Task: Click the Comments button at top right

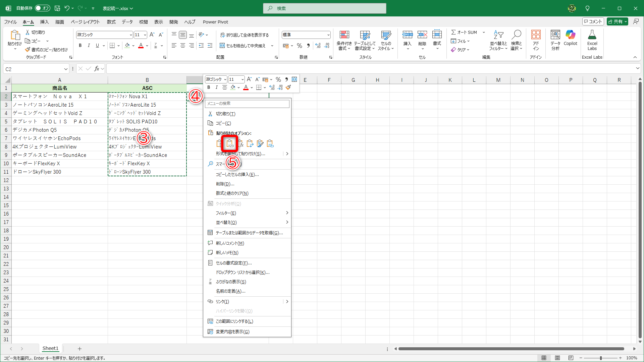Action: pos(593,21)
